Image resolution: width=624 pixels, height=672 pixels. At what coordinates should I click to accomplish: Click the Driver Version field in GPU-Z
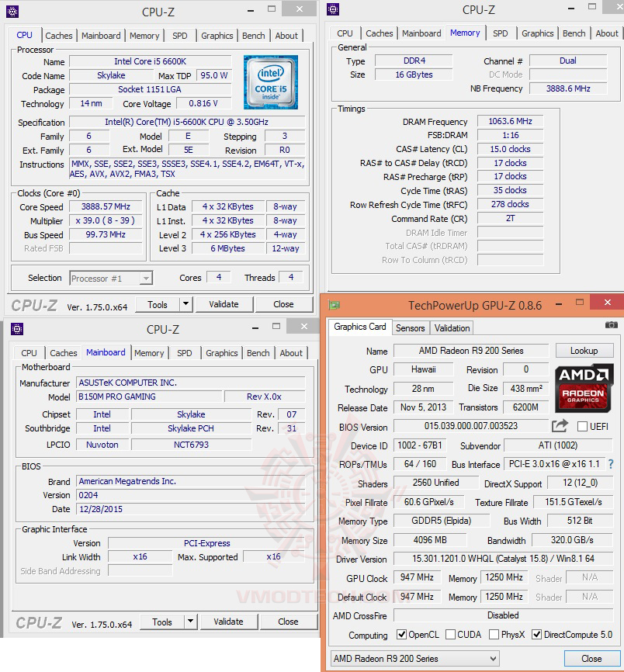[x=503, y=559]
